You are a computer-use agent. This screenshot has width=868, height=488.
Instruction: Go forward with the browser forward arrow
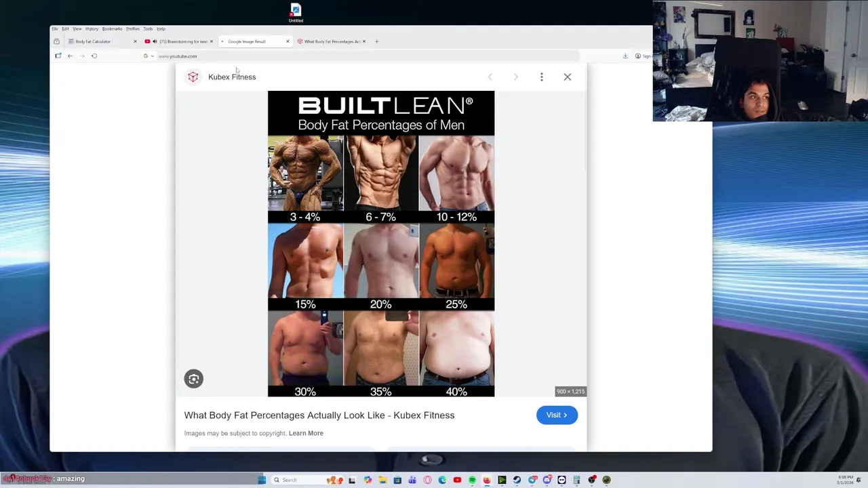[x=82, y=56]
